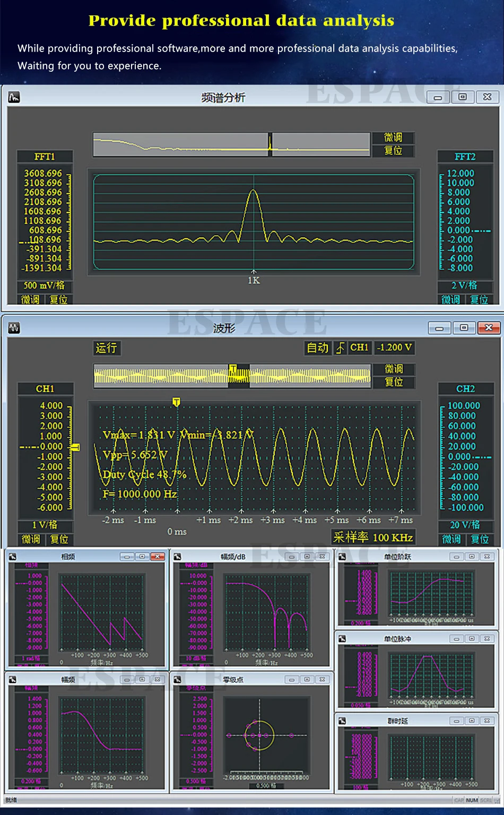The width and height of the screenshot is (504, 815).
Task: Click the FFT2 channel label
Action: click(465, 157)
